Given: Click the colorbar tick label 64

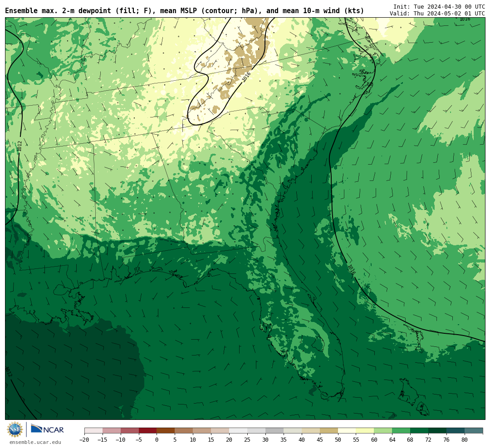Looking at the screenshot, I should click(392, 440).
